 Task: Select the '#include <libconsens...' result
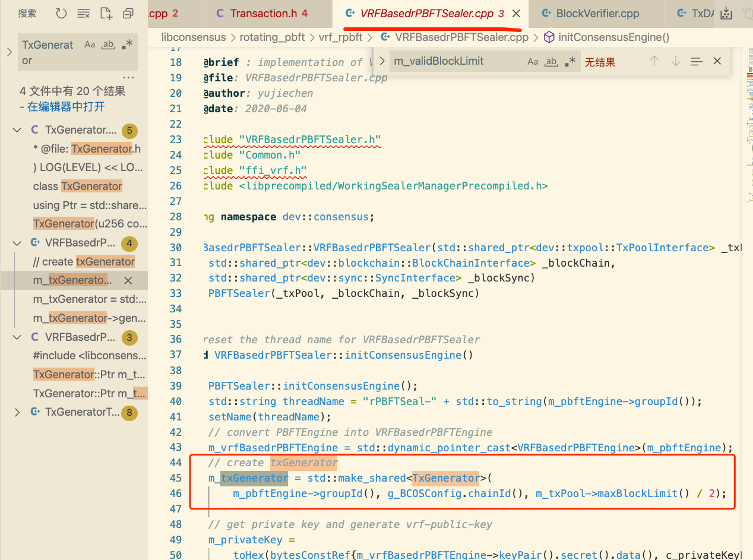click(90, 356)
